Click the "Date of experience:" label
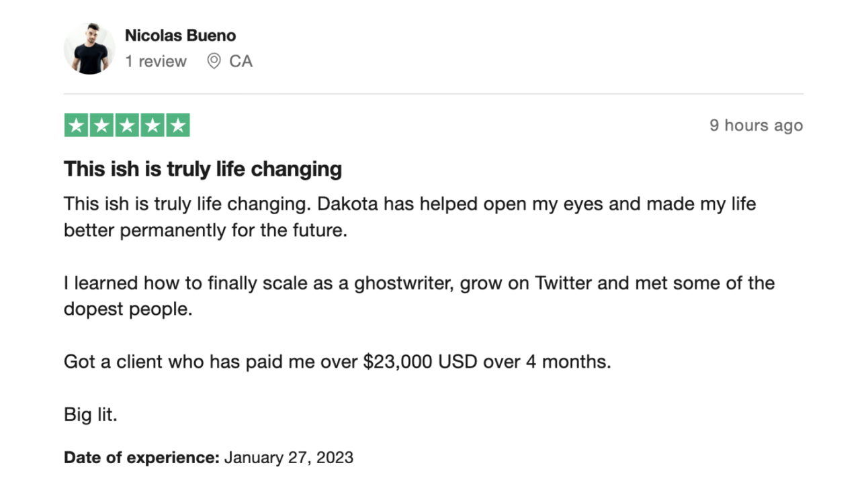The height and width of the screenshot is (488, 868). coord(142,458)
